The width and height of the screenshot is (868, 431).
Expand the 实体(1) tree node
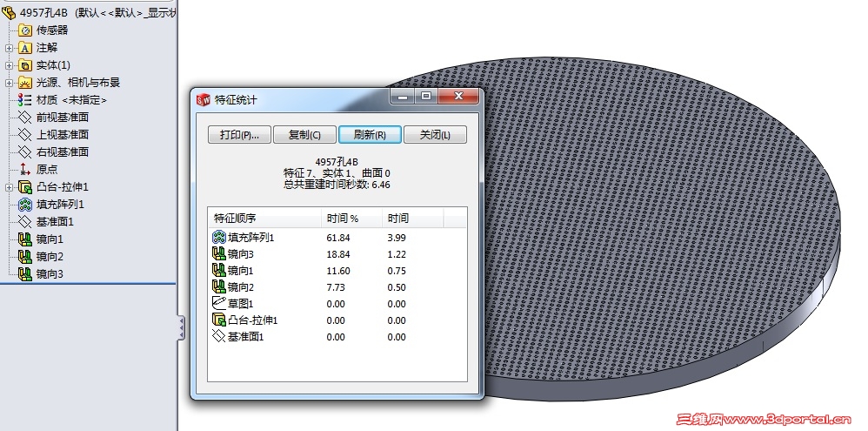coord(9,65)
